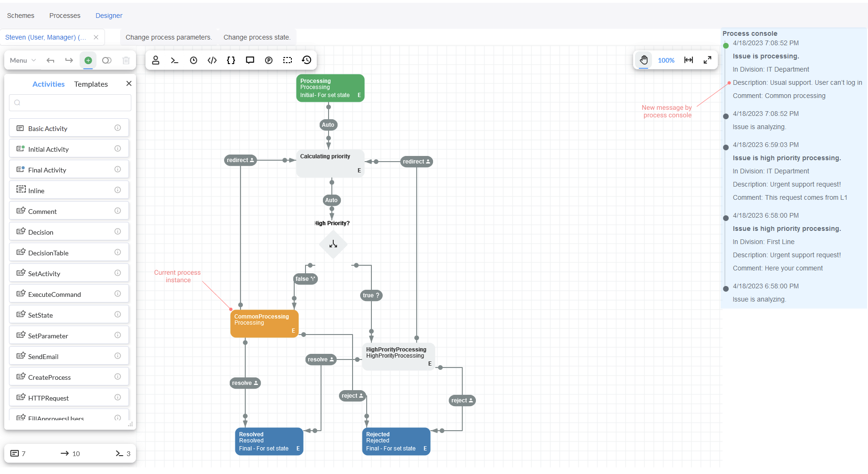The image size is (868, 474).
Task: Select the dashed rectangle selection tool
Action: coord(288,60)
